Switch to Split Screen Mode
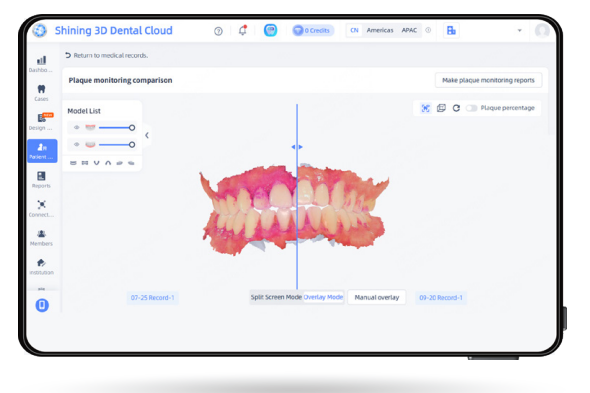The height and width of the screenshot is (393, 590). [x=276, y=297]
